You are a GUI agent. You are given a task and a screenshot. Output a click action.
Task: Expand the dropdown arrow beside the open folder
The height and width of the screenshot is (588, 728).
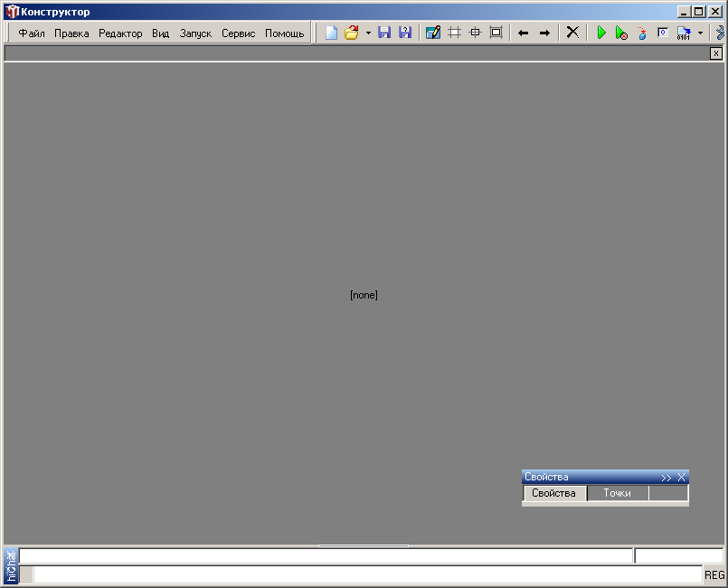(x=368, y=33)
